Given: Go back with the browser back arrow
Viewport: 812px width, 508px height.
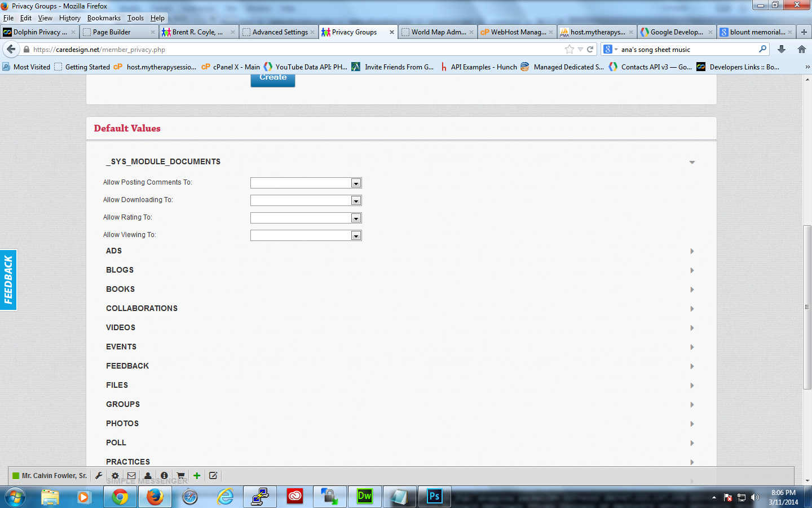Looking at the screenshot, I should (x=11, y=49).
